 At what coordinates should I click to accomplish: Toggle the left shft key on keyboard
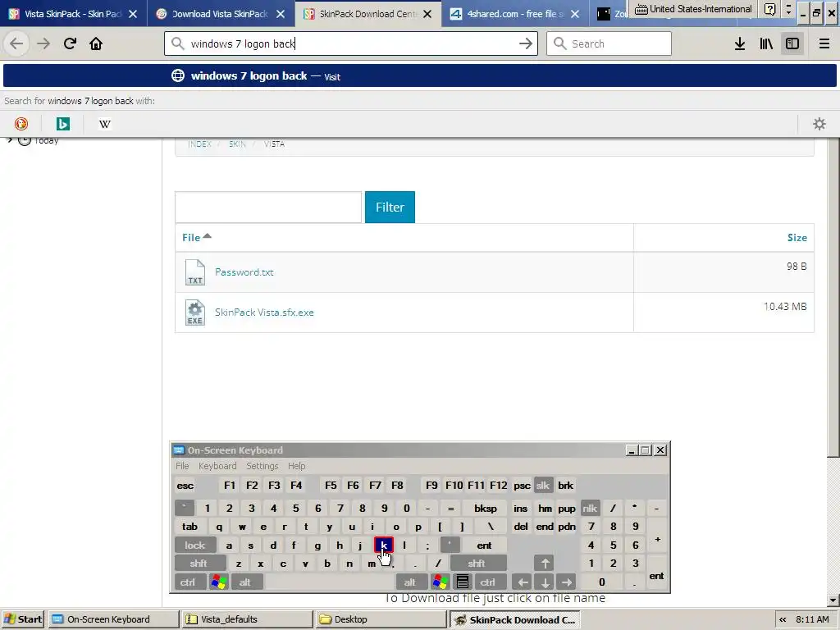tap(199, 563)
